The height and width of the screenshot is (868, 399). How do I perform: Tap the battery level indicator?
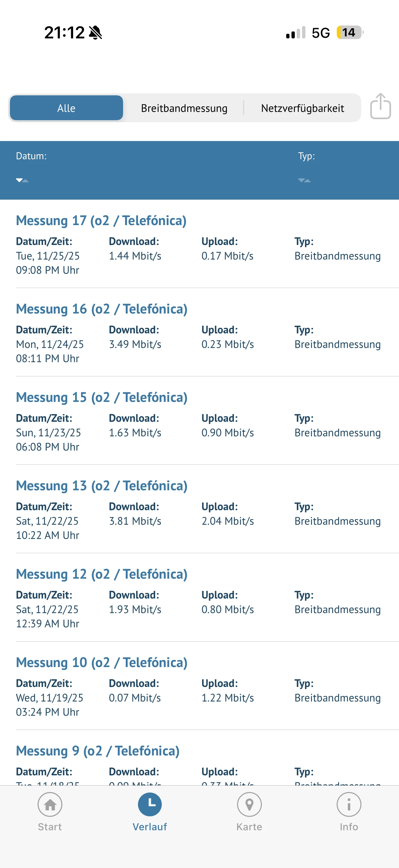(350, 33)
